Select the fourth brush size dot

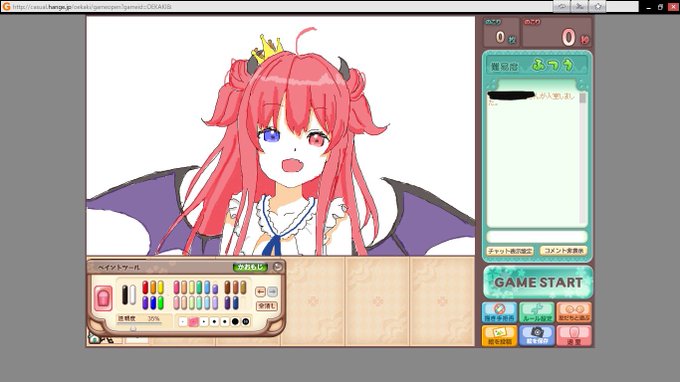(x=214, y=322)
